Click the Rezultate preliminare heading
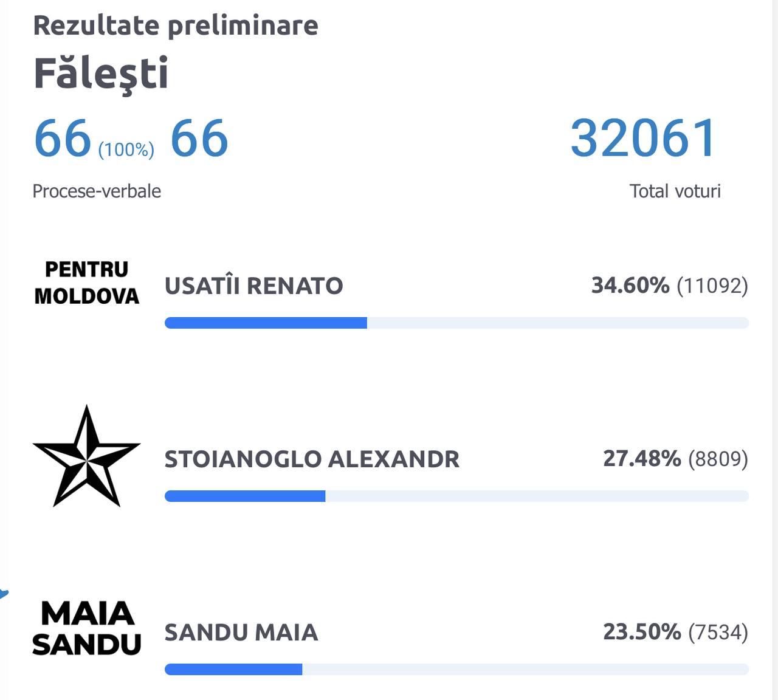Viewport: 778px width, 700px height. (x=176, y=26)
